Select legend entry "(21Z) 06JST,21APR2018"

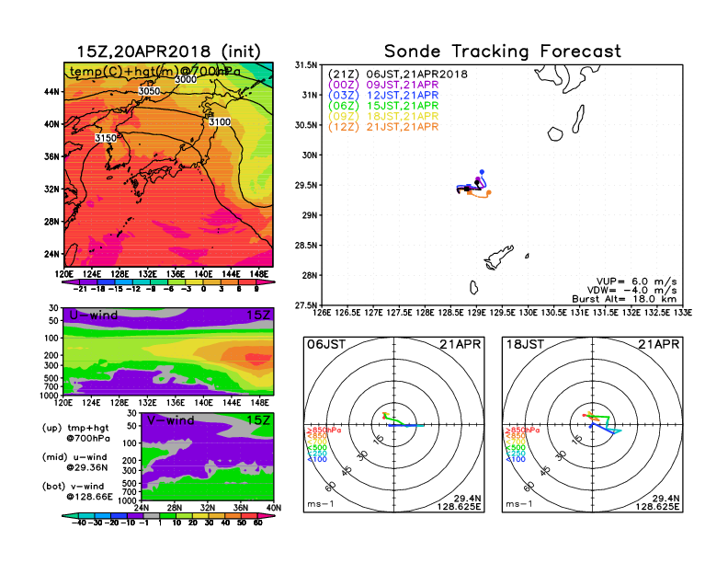pos(398,75)
